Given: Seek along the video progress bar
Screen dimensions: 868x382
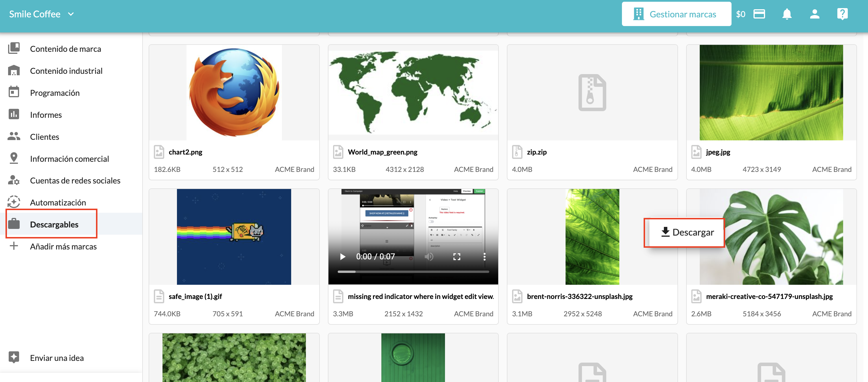Looking at the screenshot, I should click(413, 271).
